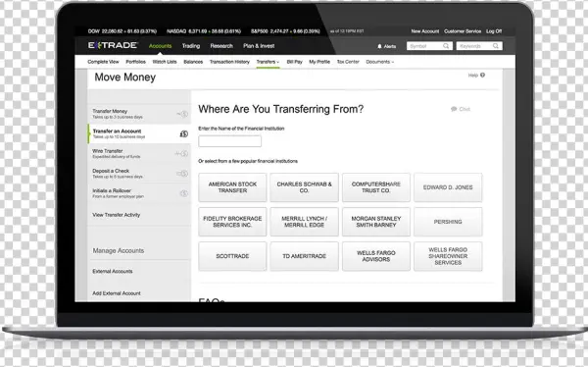Select Fidelity Brokerage Services Inc. button
Image resolution: width=588 pixels, height=367 pixels.
pos(232,222)
